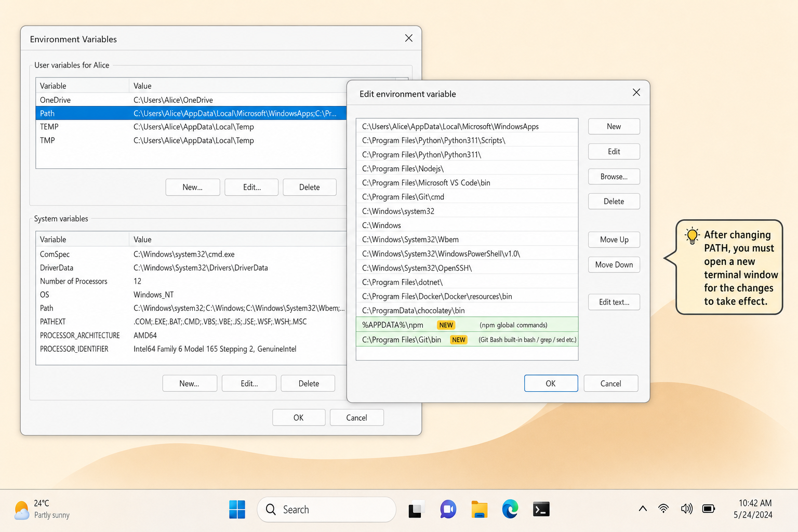Select the OpenSSH path entry
Viewport: 798px width, 532px height.
coord(467,268)
